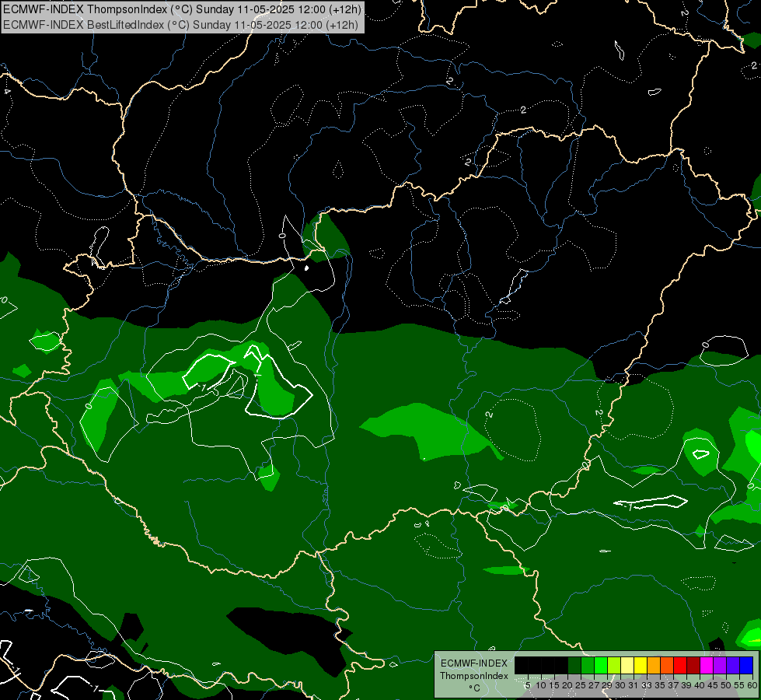Click the dark red legend swatch

tap(693, 665)
